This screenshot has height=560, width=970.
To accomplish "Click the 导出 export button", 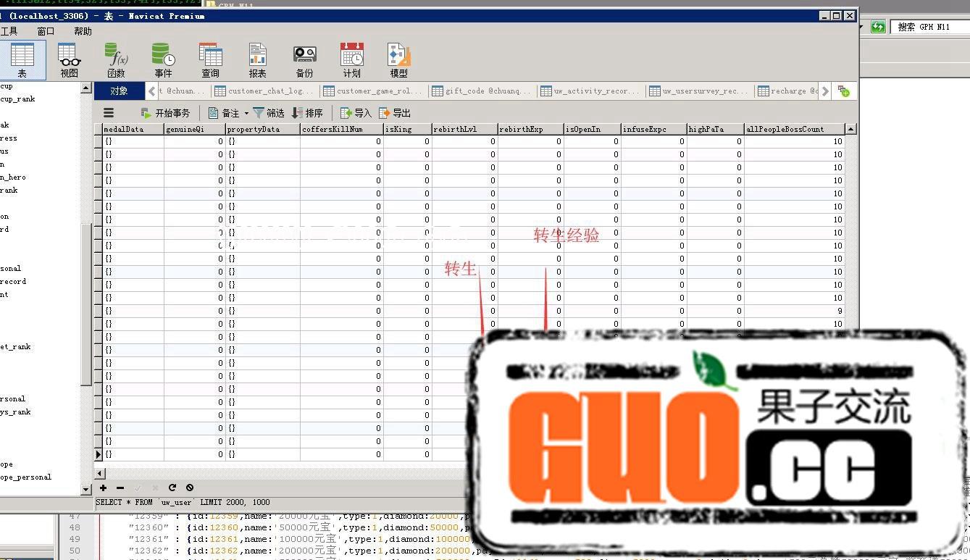I will [395, 113].
